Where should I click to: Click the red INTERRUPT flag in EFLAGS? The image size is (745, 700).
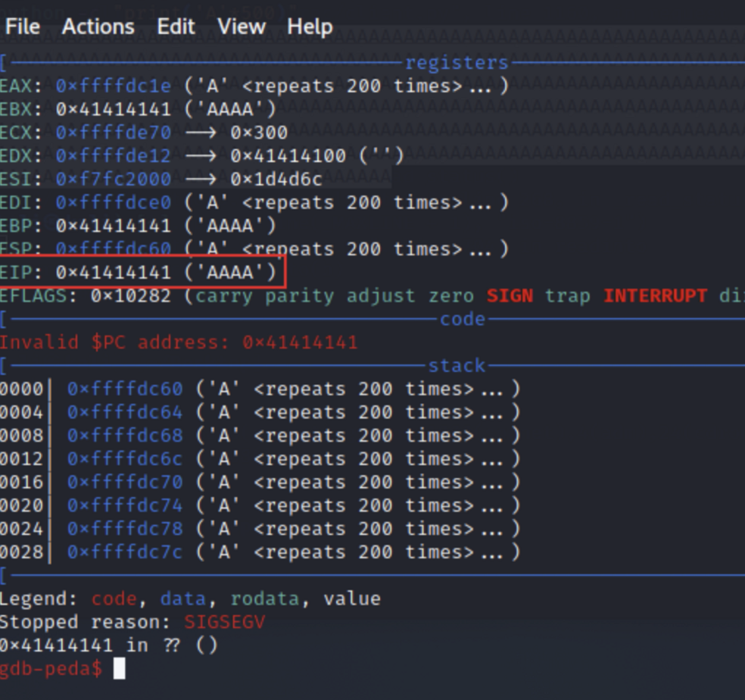[655, 295]
